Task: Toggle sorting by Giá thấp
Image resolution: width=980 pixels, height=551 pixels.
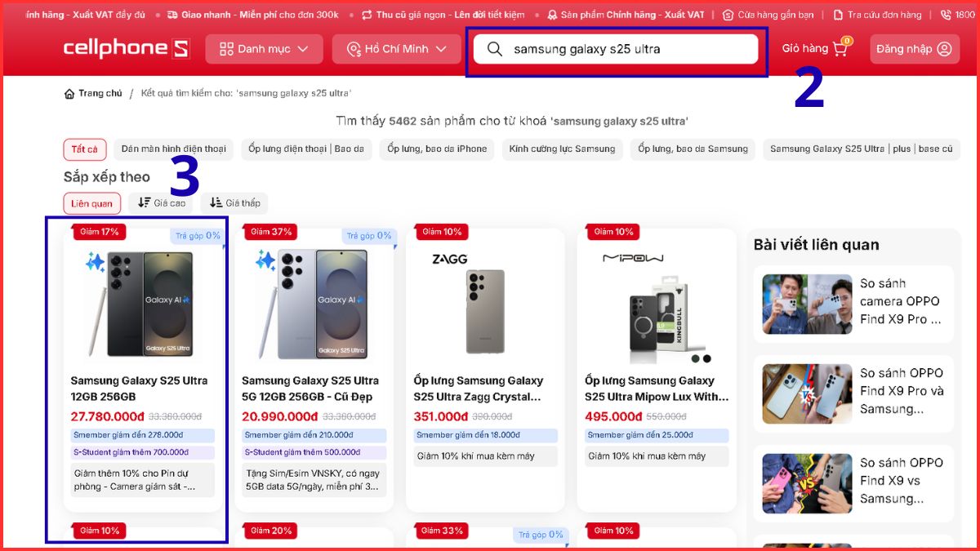Action: [234, 202]
